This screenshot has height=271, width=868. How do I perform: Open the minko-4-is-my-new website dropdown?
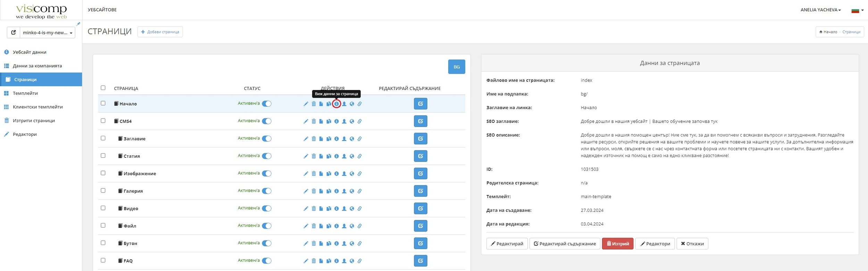pyautogui.click(x=48, y=33)
